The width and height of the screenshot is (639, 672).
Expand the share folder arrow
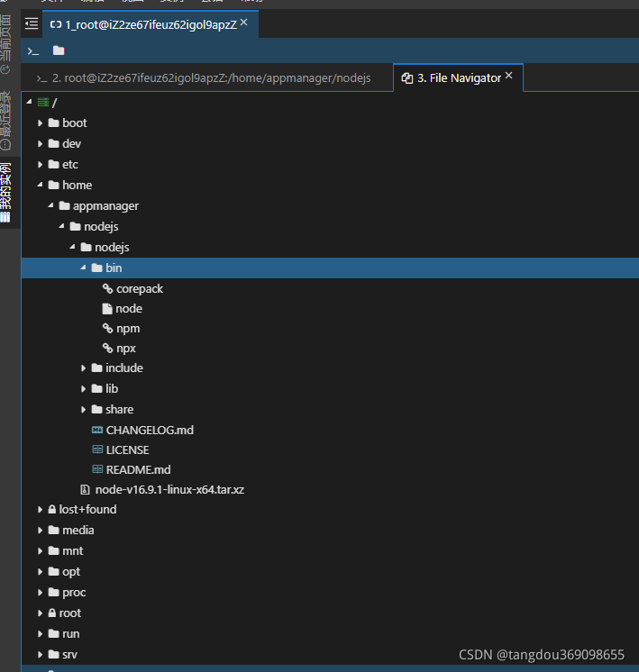tap(83, 410)
